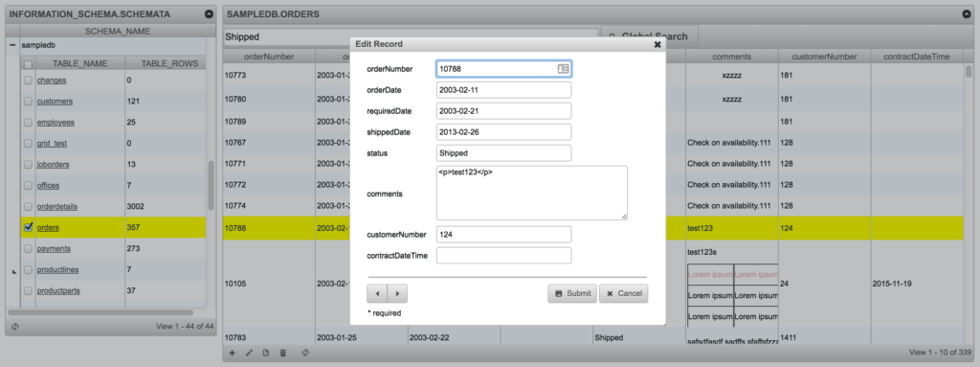Reload the orders grid with refresh icon
Image resolution: width=980 pixels, height=367 pixels.
[x=305, y=354]
